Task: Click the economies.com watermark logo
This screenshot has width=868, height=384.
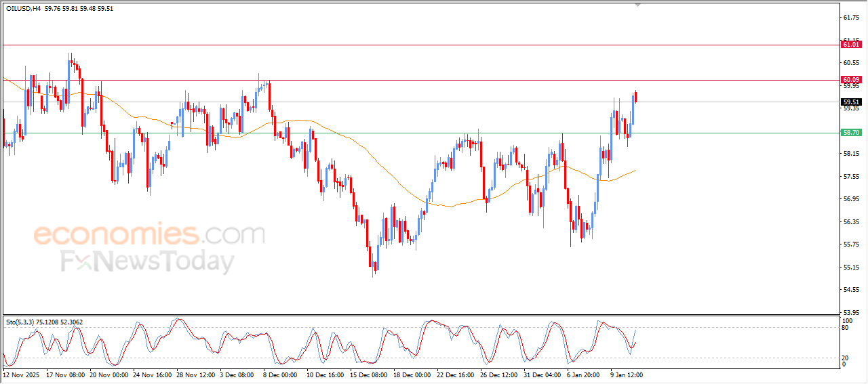Action: pyautogui.click(x=149, y=235)
